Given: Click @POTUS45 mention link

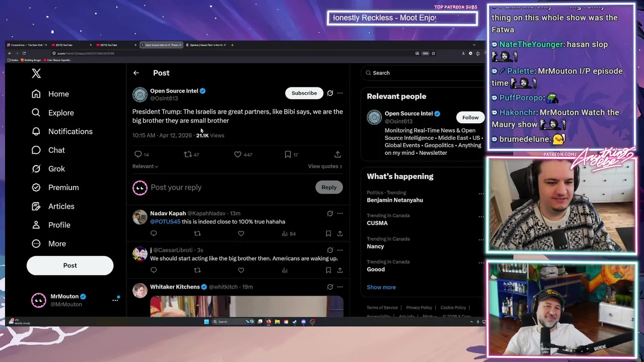Looking at the screenshot, I should [x=165, y=222].
